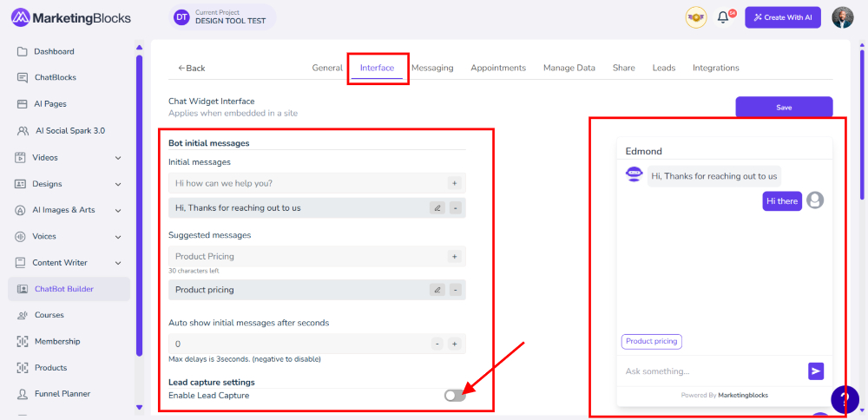868x420 pixels.
Task: Increase auto show delay seconds
Action: [x=454, y=344]
